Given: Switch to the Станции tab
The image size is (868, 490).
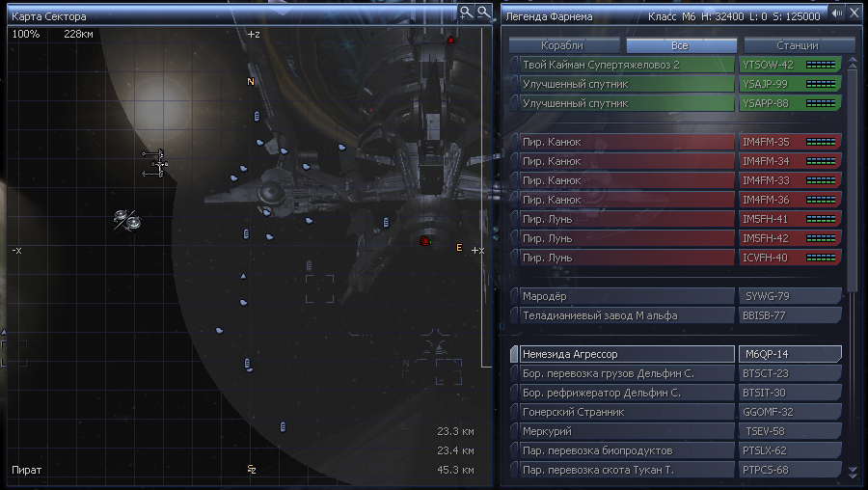Looking at the screenshot, I should [798, 45].
